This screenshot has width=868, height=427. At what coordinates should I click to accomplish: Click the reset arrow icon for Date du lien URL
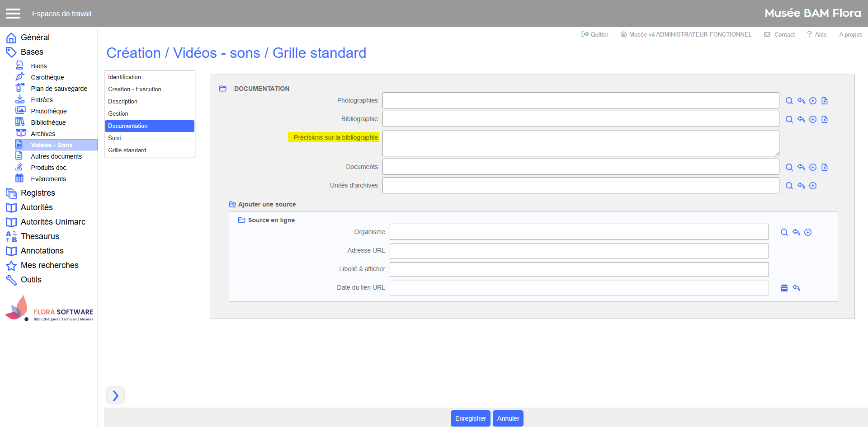(x=796, y=288)
